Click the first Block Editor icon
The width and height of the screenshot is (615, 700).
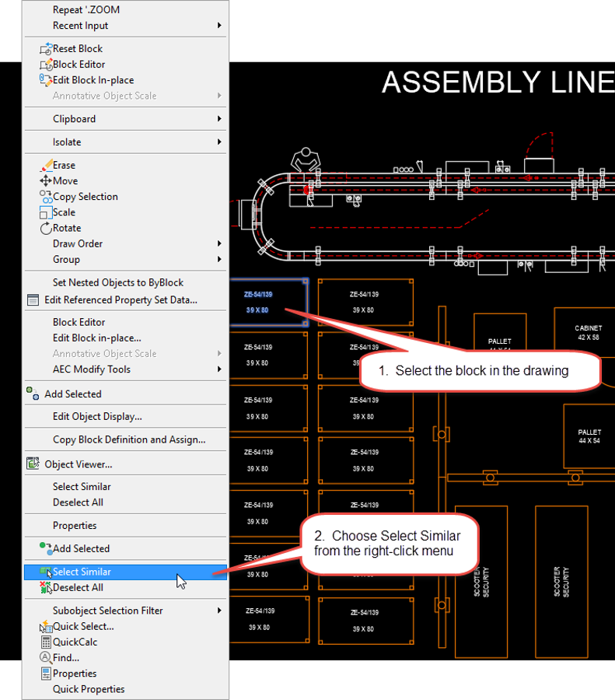46,65
